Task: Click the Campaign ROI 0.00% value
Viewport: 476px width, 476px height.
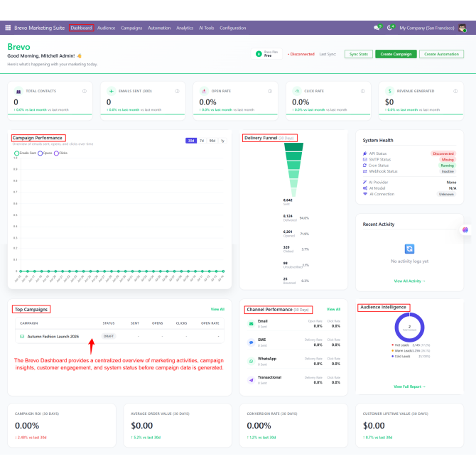Action: [x=27, y=426]
